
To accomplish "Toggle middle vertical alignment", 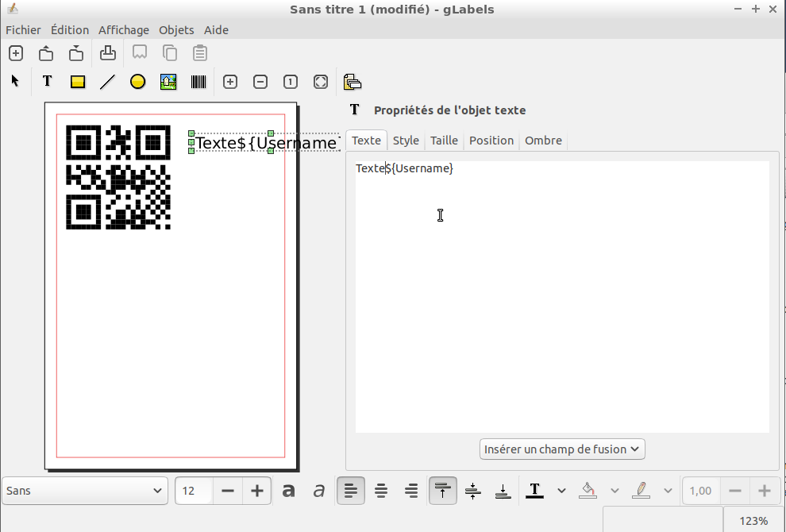I will (472, 491).
